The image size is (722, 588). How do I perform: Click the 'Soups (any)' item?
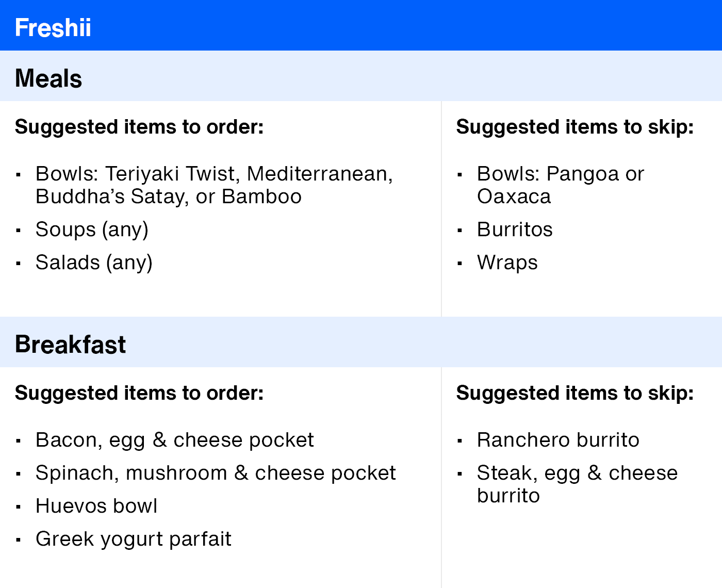click(x=92, y=230)
